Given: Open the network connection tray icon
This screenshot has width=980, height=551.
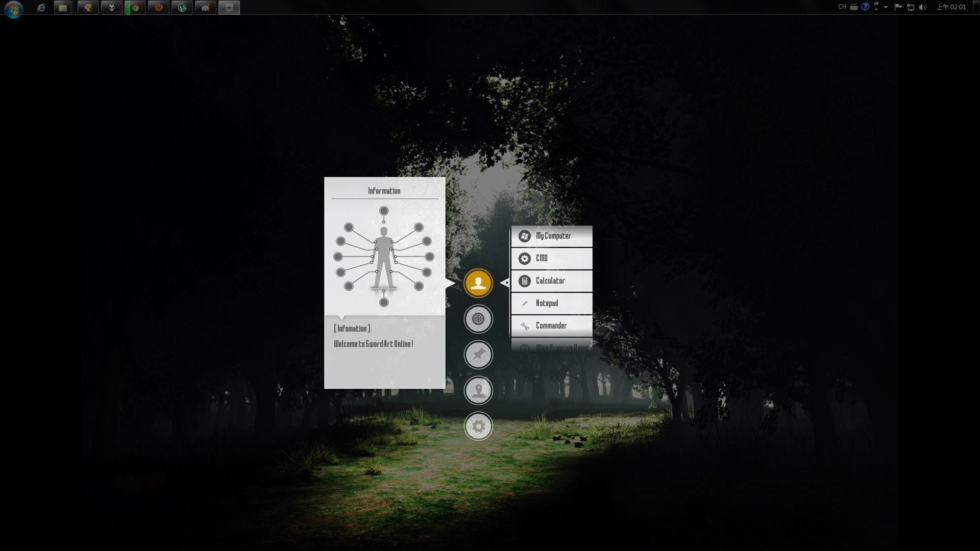Looking at the screenshot, I should [x=911, y=7].
